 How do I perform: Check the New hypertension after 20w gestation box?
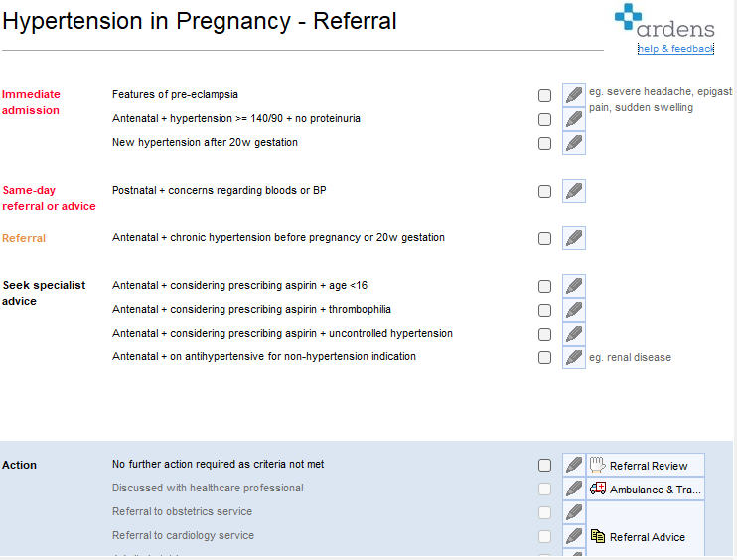point(544,144)
